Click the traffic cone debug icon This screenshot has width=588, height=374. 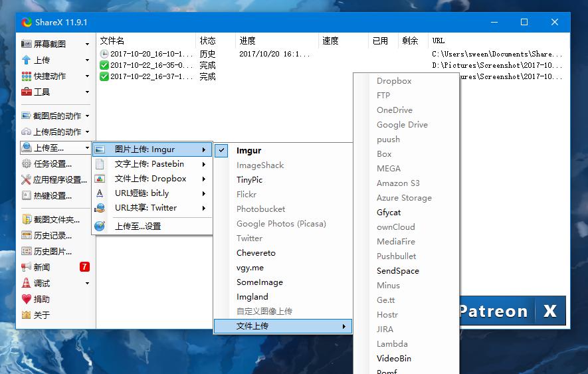tap(27, 283)
